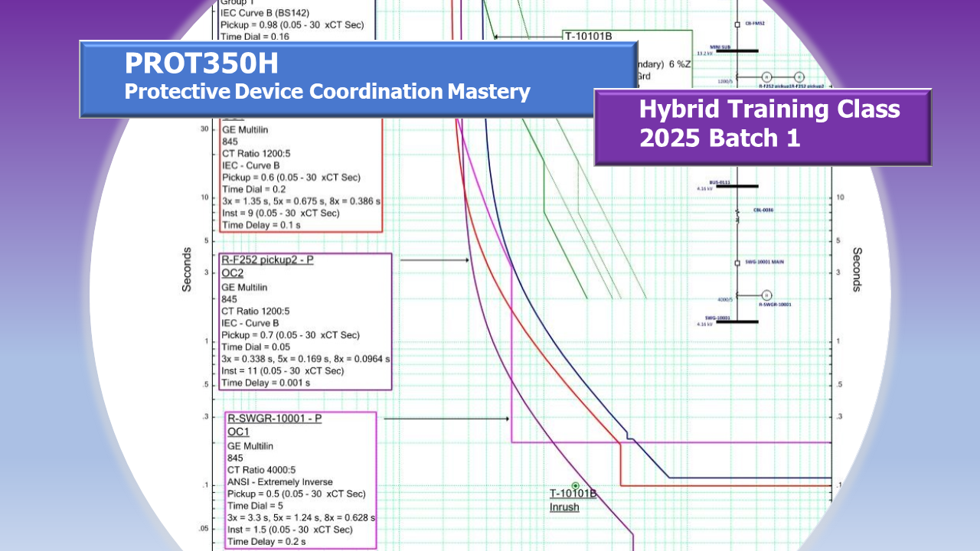Screen dimensions: 980x551
Task: Click the SWG-10001 bus bar
Action: pos(736,321)
